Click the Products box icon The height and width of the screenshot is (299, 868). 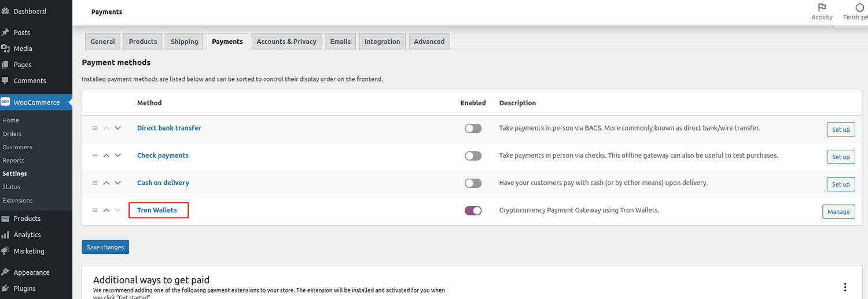click(5, 219)
